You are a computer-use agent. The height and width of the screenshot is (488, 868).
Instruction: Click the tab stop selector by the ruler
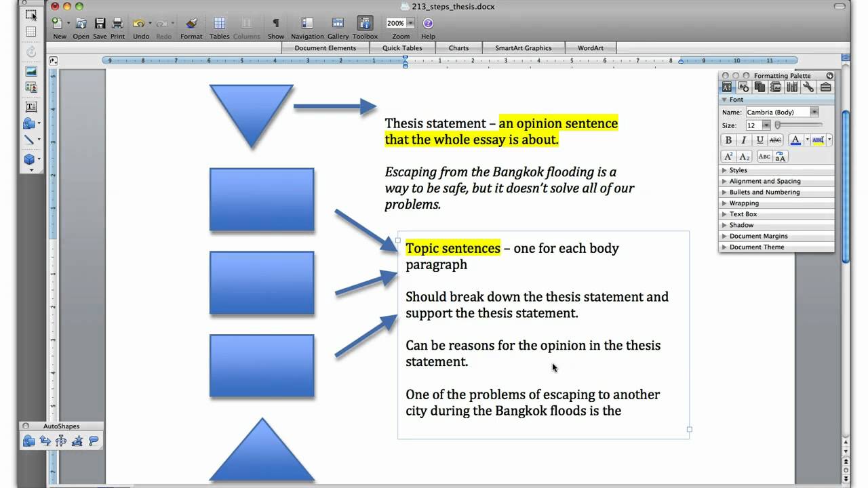(53, 61)
